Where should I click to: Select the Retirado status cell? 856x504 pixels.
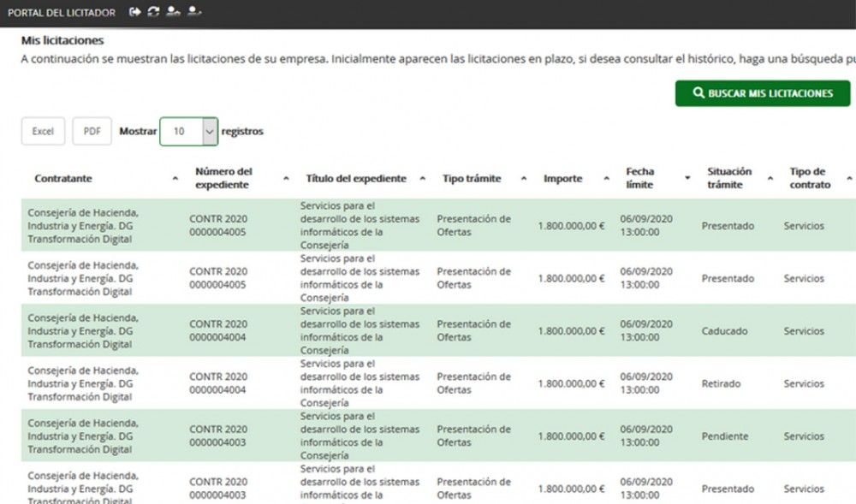coord(721,383)
